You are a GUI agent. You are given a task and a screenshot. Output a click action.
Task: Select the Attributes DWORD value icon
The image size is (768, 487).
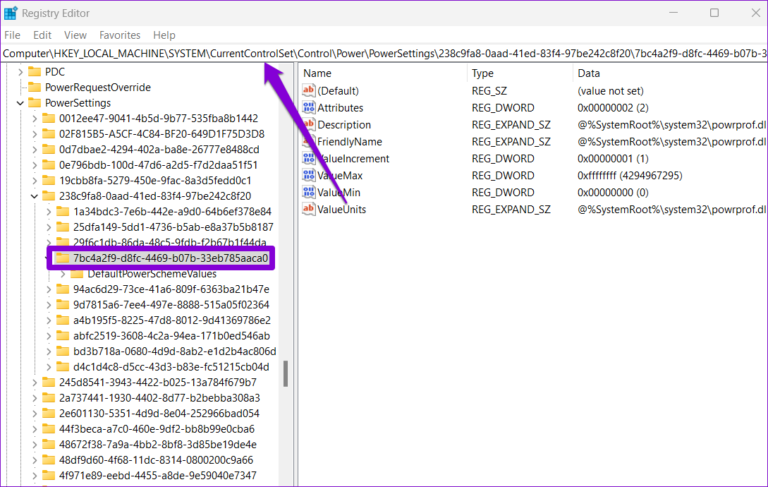click(x=309, y=108)
